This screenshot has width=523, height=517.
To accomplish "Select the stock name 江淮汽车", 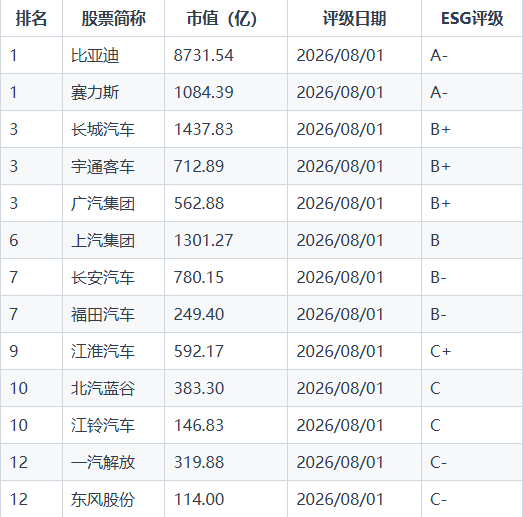I will pyautogui.click(x=103, y=352).
